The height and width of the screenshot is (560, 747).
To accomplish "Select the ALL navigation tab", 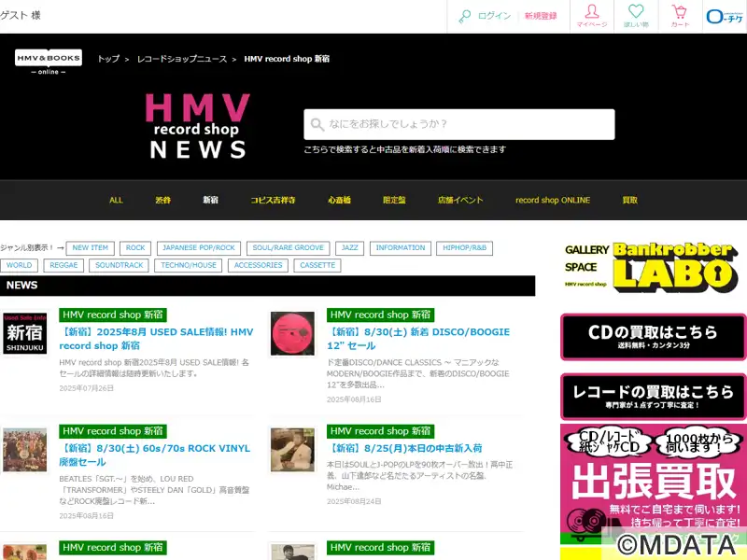I will pyautogui.click(x=116, y=200).
